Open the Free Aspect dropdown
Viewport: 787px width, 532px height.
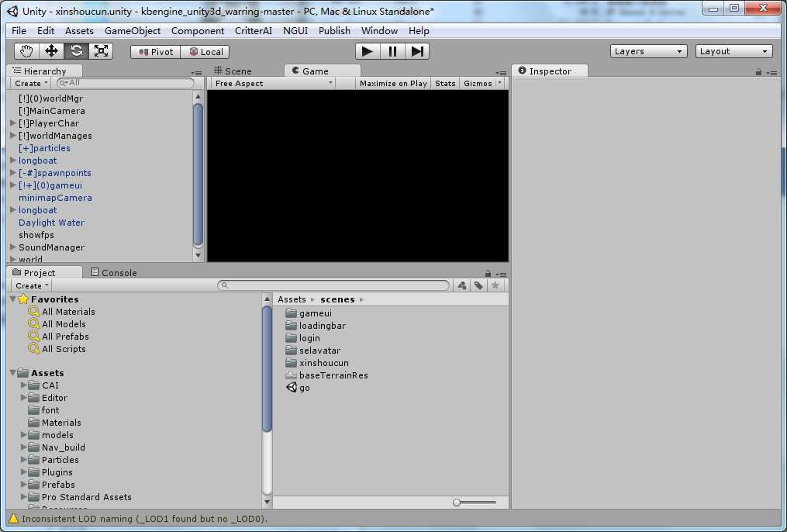coord(274,83)
